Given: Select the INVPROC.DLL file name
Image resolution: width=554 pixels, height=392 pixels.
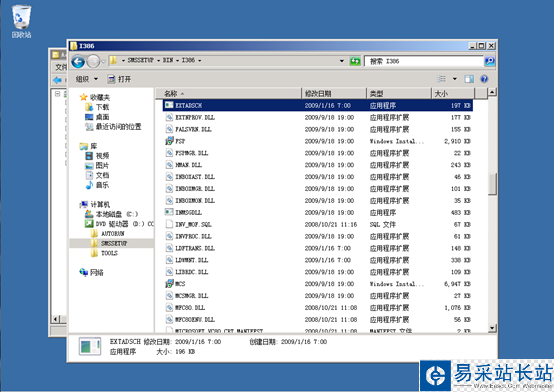Looking at the screenshot, I should tap(193, 236).
